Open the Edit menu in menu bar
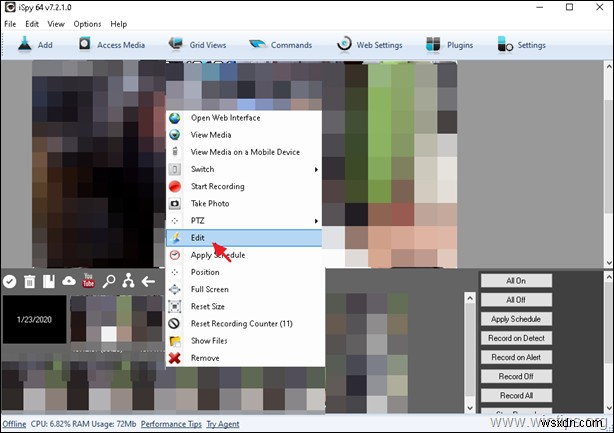 (x=32, y=24)
